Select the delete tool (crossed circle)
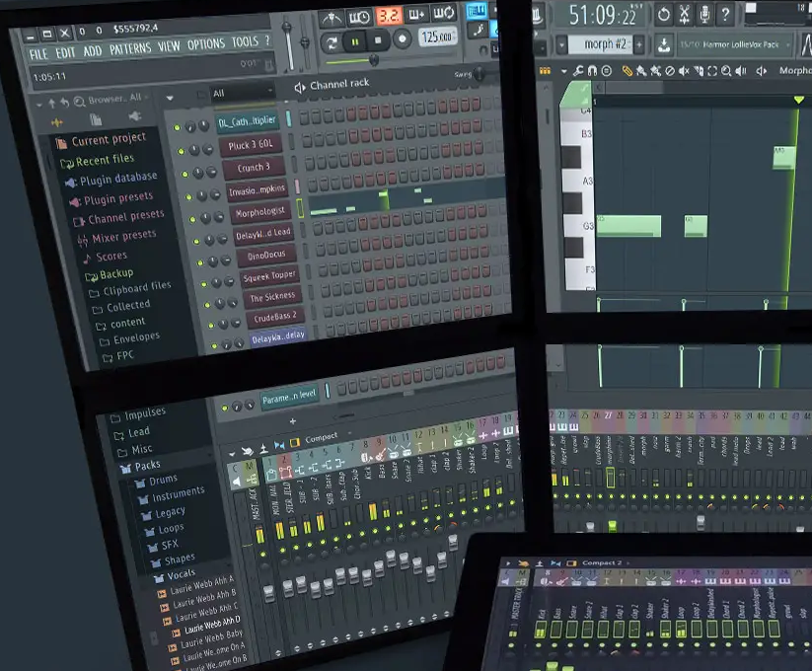Screen dimensions: 812x671 click(670, 71)
